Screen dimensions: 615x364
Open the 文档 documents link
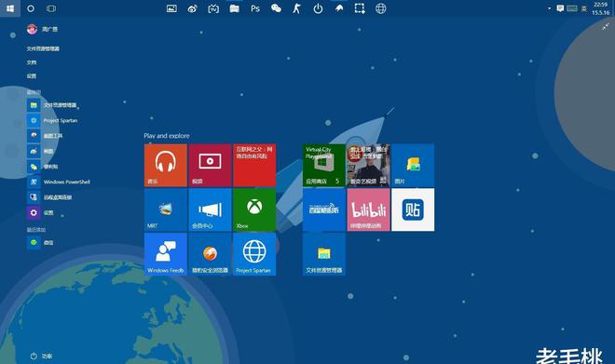point(32,62)
